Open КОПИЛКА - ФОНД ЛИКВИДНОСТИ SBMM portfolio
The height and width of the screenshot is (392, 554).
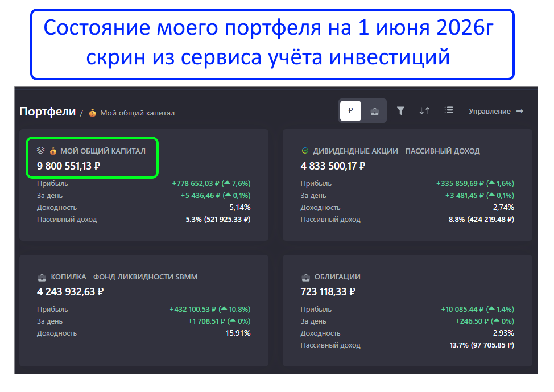tap(124, 277)
